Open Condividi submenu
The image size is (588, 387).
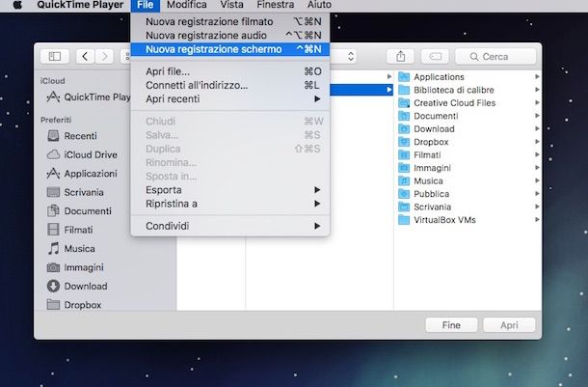pos(230,226)
